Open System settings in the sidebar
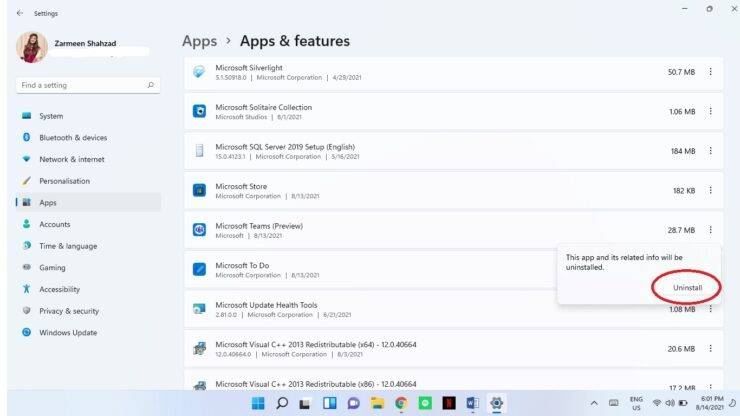This screenshot has width=740, height=416. coord(88,116)
